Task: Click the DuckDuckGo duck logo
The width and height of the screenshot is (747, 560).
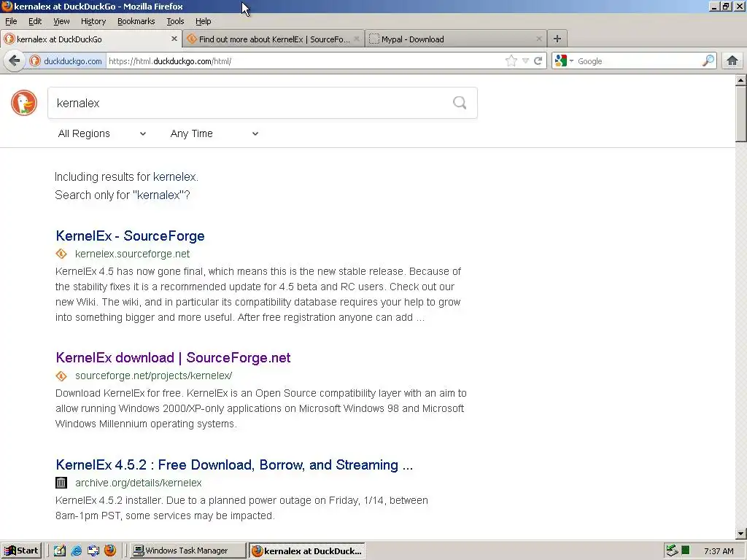Action: (x=24, y=102)
